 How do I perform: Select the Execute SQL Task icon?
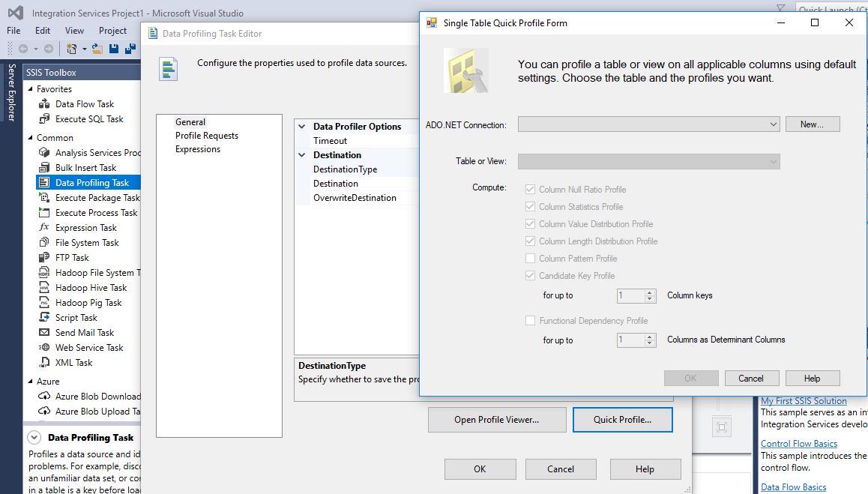44,118
